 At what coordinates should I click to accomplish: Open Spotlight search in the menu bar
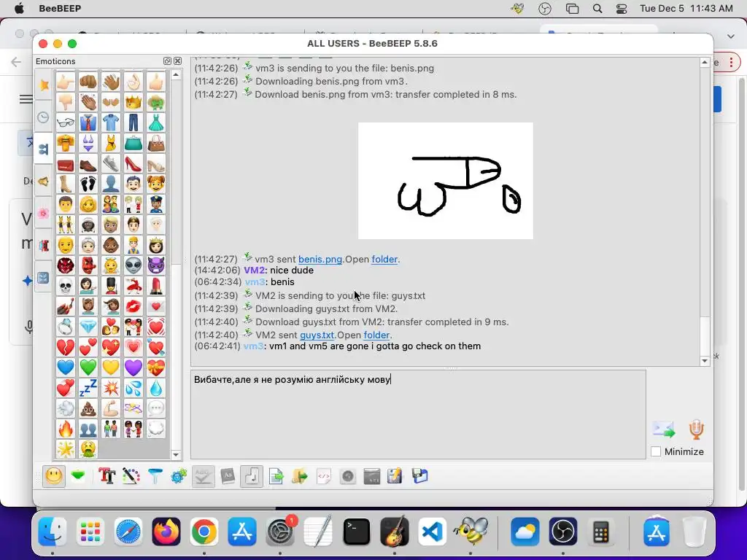(597, 8)
